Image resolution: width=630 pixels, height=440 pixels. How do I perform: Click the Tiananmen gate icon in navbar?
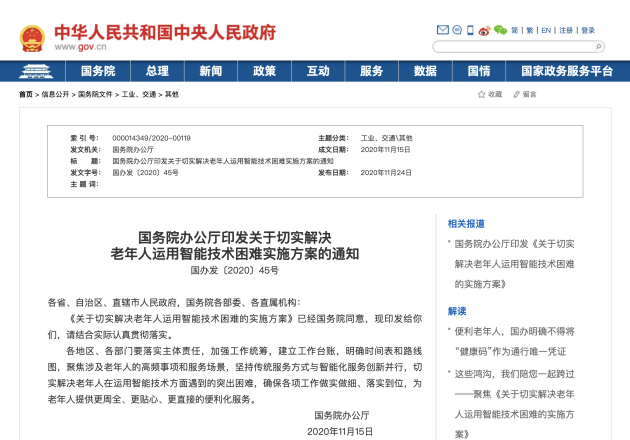[x=36, y=71]
